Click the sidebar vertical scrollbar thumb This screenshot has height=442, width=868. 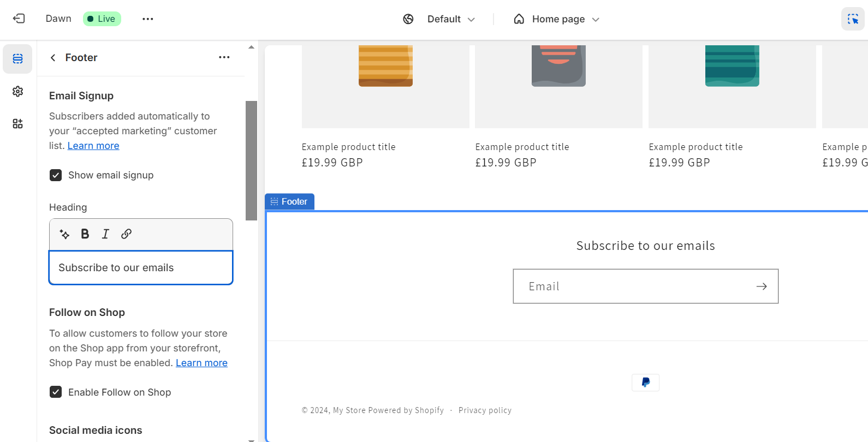(x=251, y=160)
